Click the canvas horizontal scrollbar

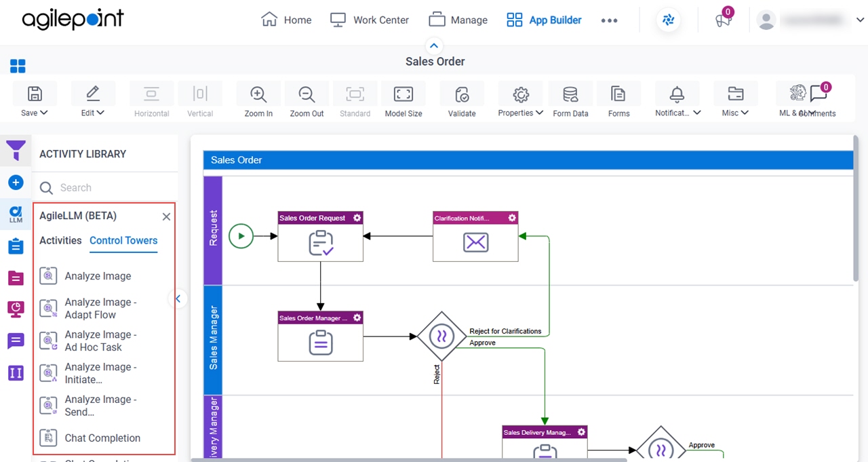[410, 459]
